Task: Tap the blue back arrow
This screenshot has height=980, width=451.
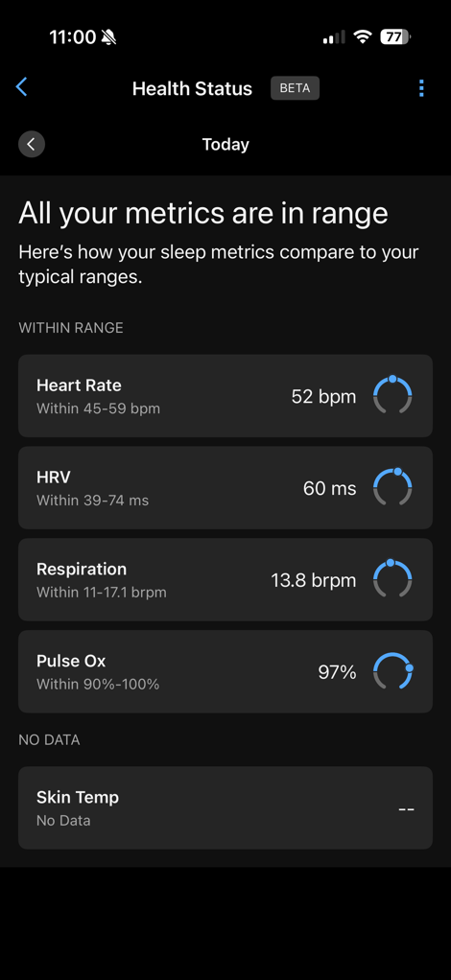Action: click(x=22, y=87)
